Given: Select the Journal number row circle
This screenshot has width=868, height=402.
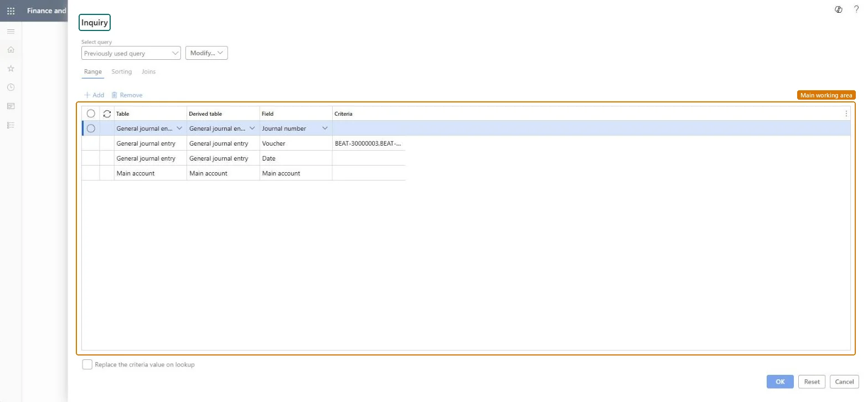Looking at the screenshot, I should click(91, 128).
